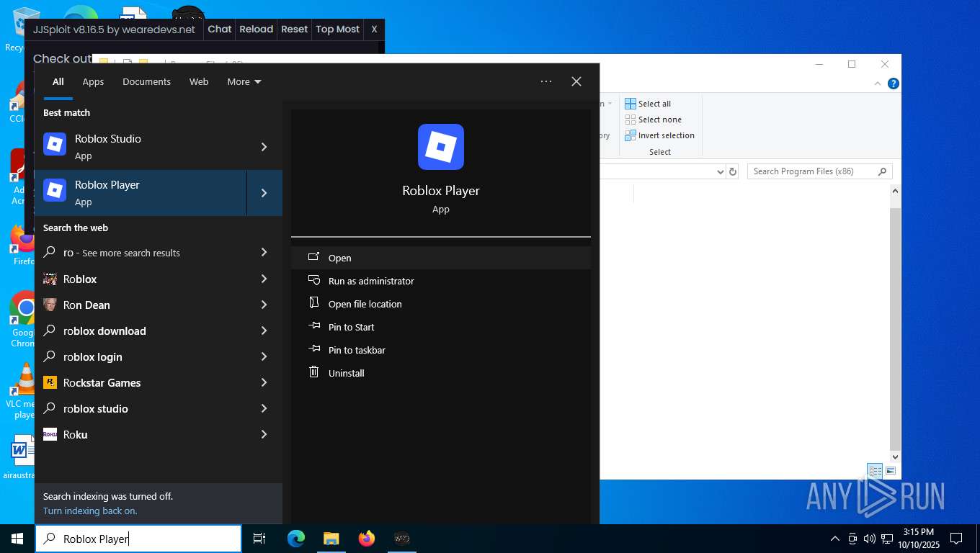Launch Microsoft Edge from taskbar

point(295,539)
